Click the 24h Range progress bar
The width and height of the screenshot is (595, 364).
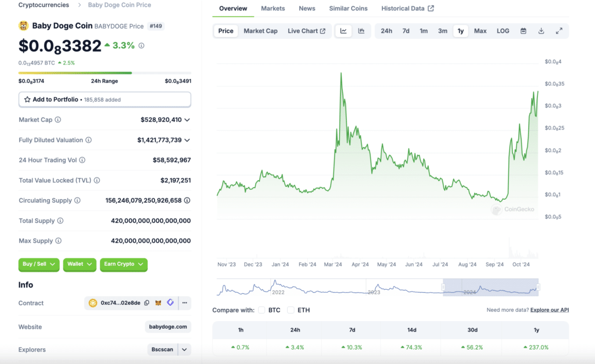point(105,73)
